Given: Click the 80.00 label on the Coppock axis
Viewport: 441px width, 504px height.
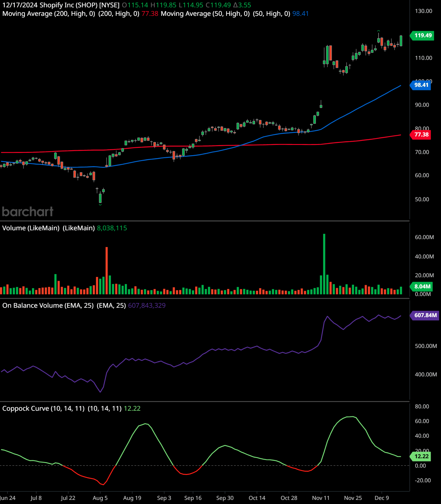Looking at the screenshot, I should coord(422,407).
